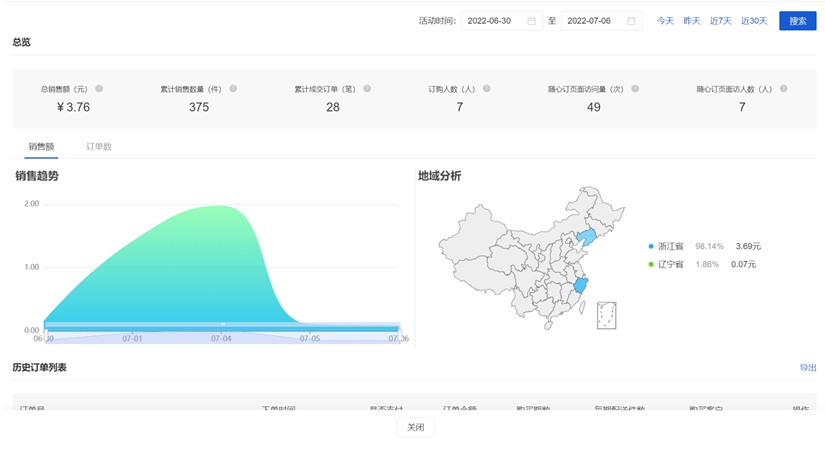Click info icon beside 订购人数

click(483, 89)
